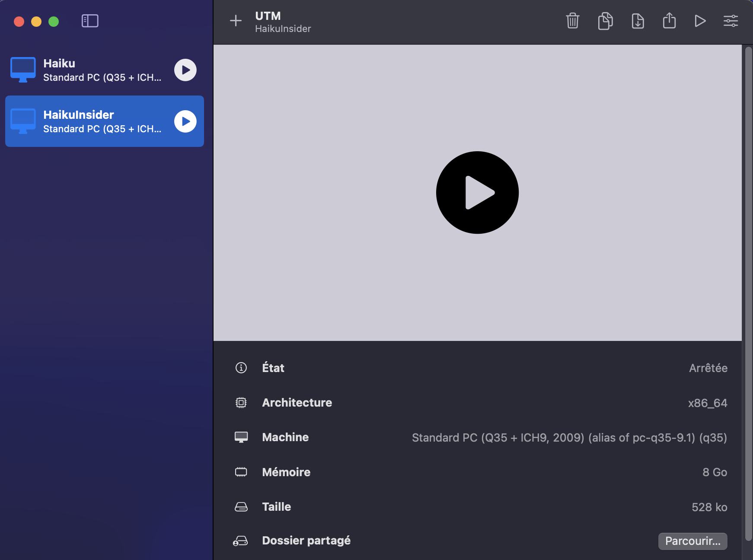Delete the selected VM with trash icon
Viewport: 753px width, 560px height.
pyautogui.click(x=573, y=21)
